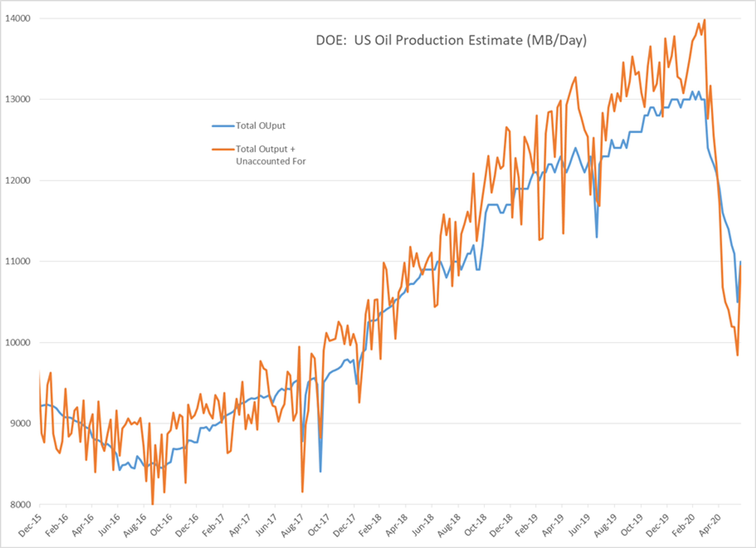Image resolution: width=756 pixels, height=548 pixels.
Task: Click the orange legend line swatch
Action: [x=223, y=150]
